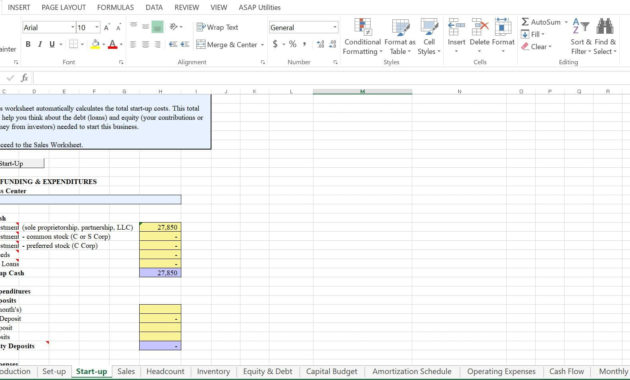Screen dimensions: 630x380
Task: Expand the Merge & Center dropdown arrow
Action: tap(262, 44)
